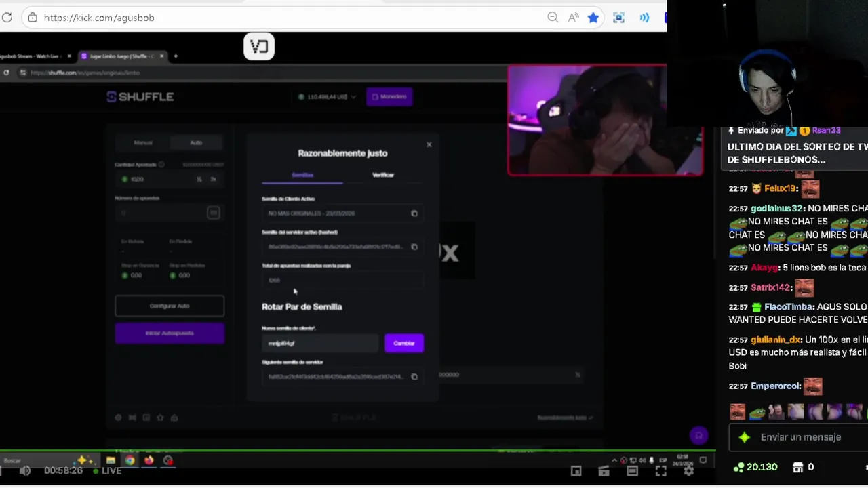Click the total bets made field
The image size is (868, 488).
click(x=342, y=280)
